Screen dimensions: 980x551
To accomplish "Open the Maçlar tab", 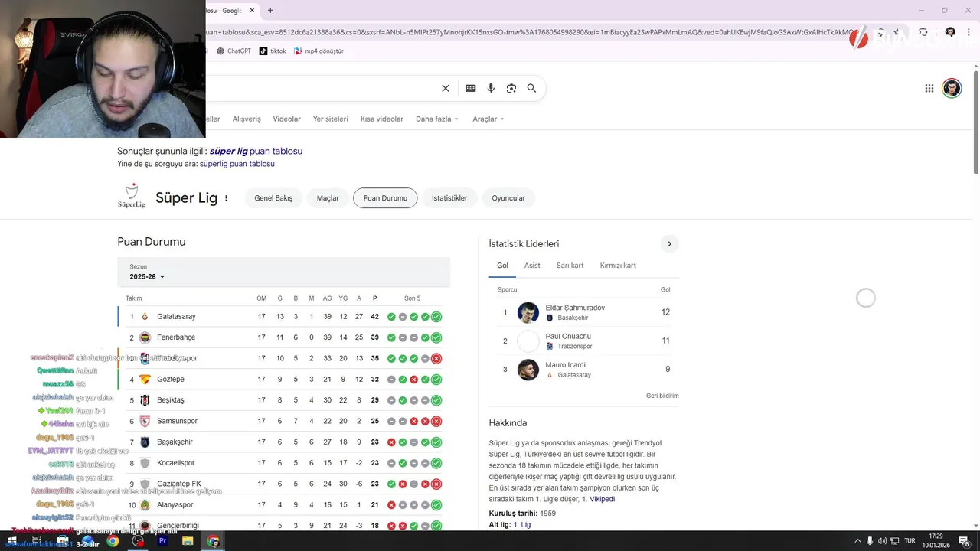I will pyautogui.click(x=328, y=198).
